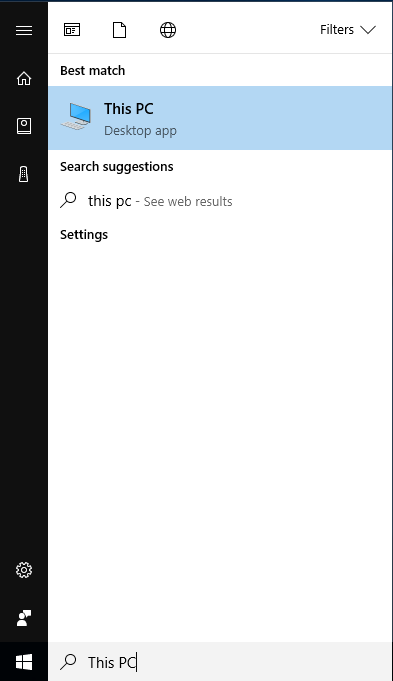Viewport: 393px width, 681px height.
Task: Click the Search suggestions header
Action: click(116, 167)
